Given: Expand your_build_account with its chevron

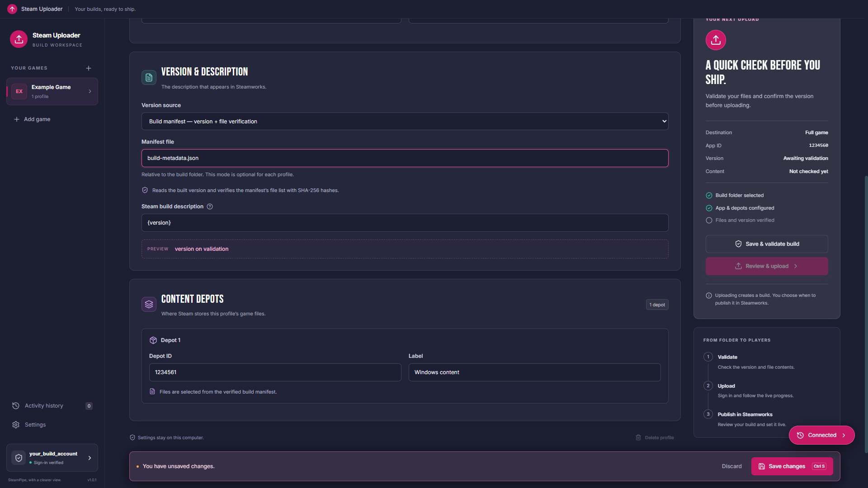Looking at the screenshot, I should [90, 458].
